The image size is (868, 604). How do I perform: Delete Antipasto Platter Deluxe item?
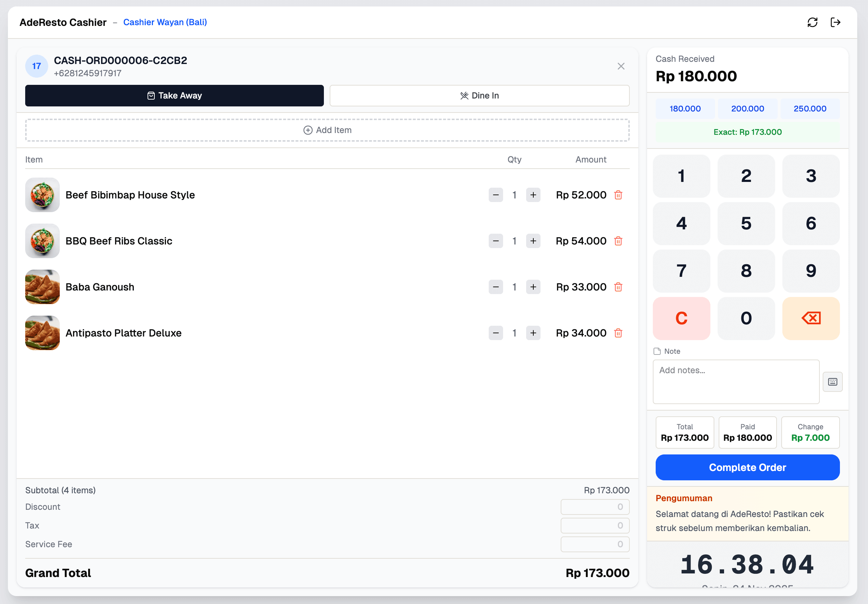pyautogui.click(x=618, y=333)
